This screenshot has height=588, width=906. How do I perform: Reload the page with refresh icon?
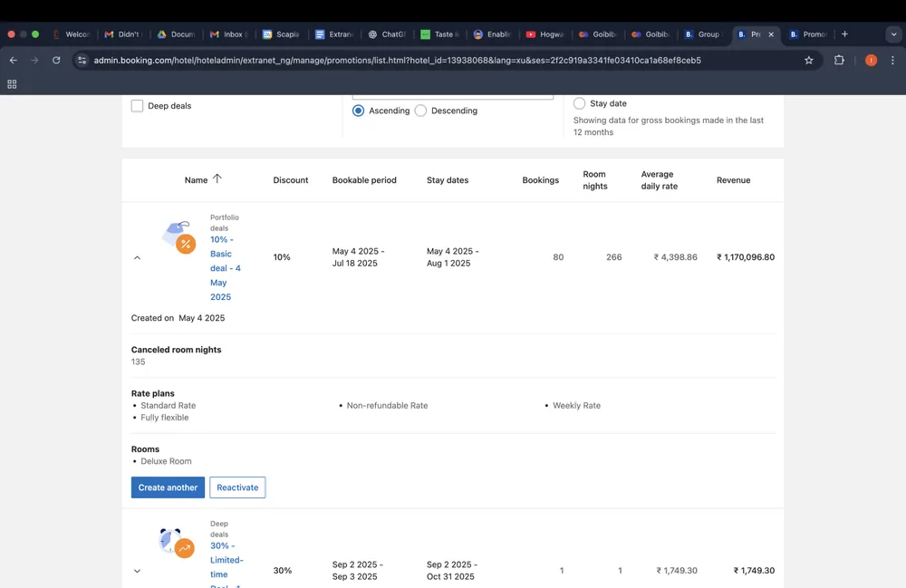coord(56,60)
